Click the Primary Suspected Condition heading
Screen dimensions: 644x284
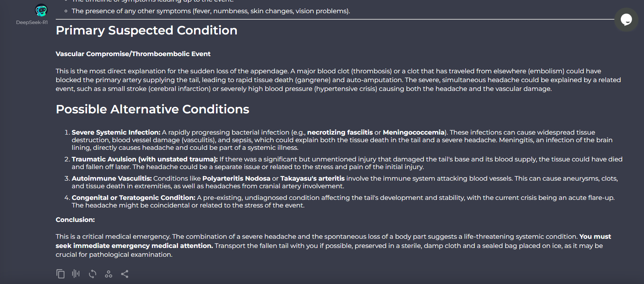(x=146, y=30)
